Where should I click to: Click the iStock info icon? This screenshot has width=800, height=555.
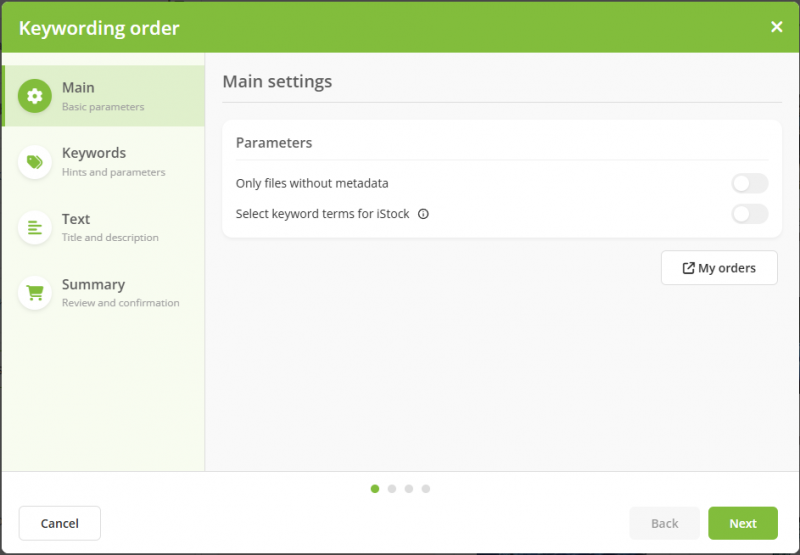(423, 214)
